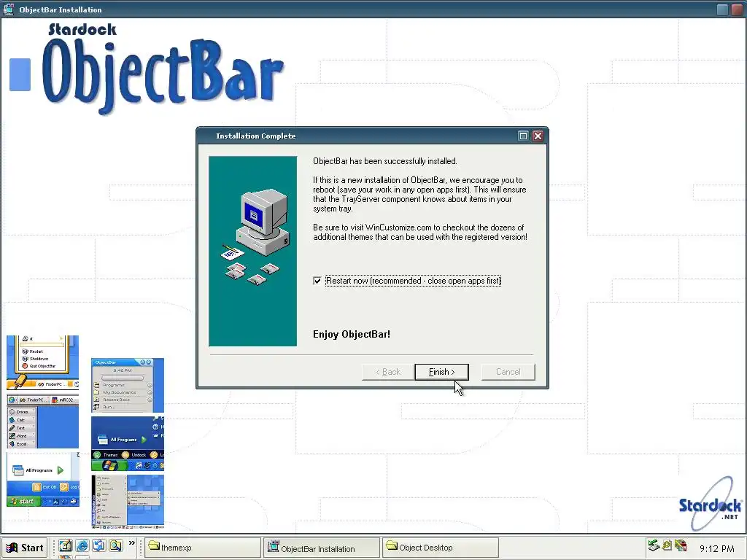747x560 pixels.
Task: Click the window button left of the close button
Action: pos(722,9)
